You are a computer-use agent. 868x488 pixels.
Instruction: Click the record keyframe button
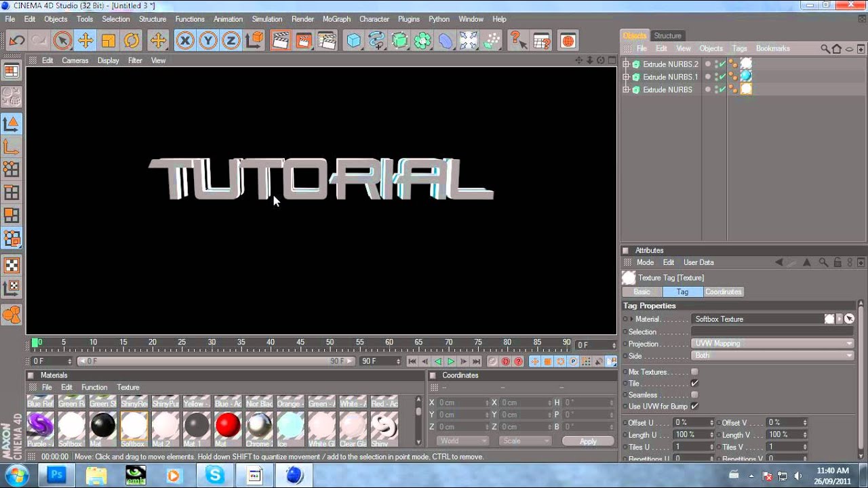492,362
